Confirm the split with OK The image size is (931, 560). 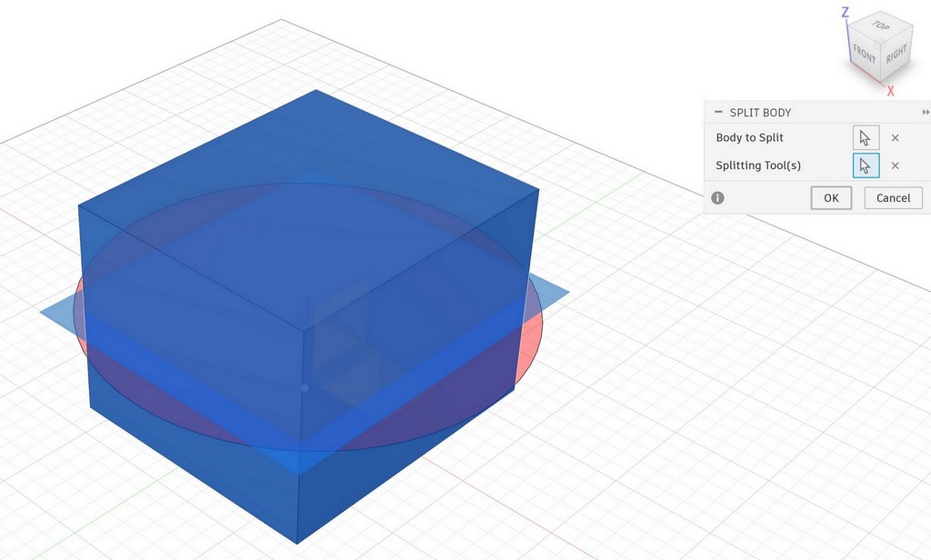pos(831,198)
